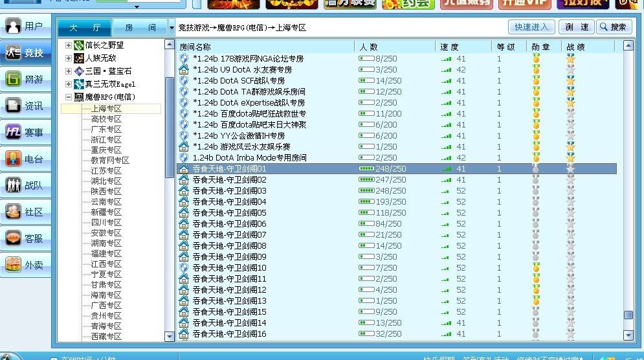
Task: Click the 快速进入 button
Action: coord(531,27)
